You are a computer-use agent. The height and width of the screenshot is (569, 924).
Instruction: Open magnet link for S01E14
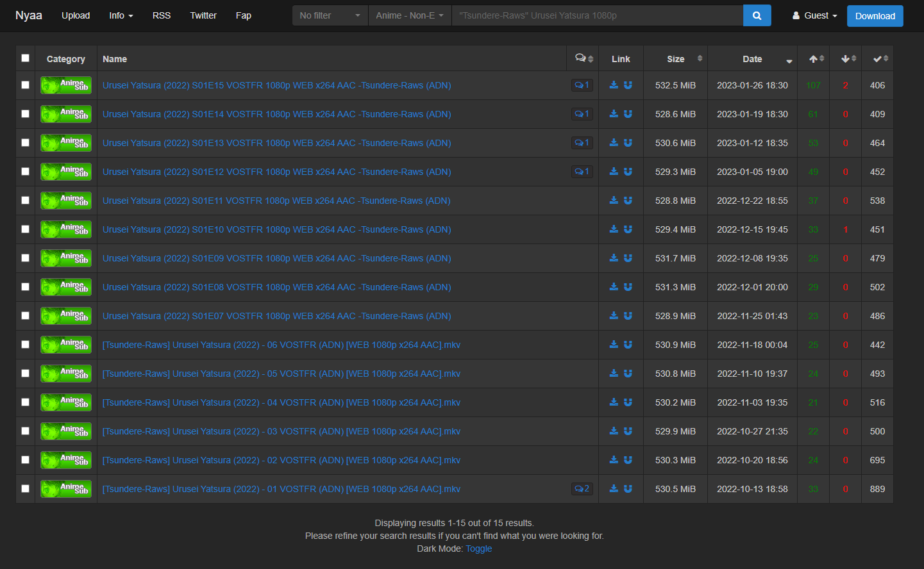point(628,114)
